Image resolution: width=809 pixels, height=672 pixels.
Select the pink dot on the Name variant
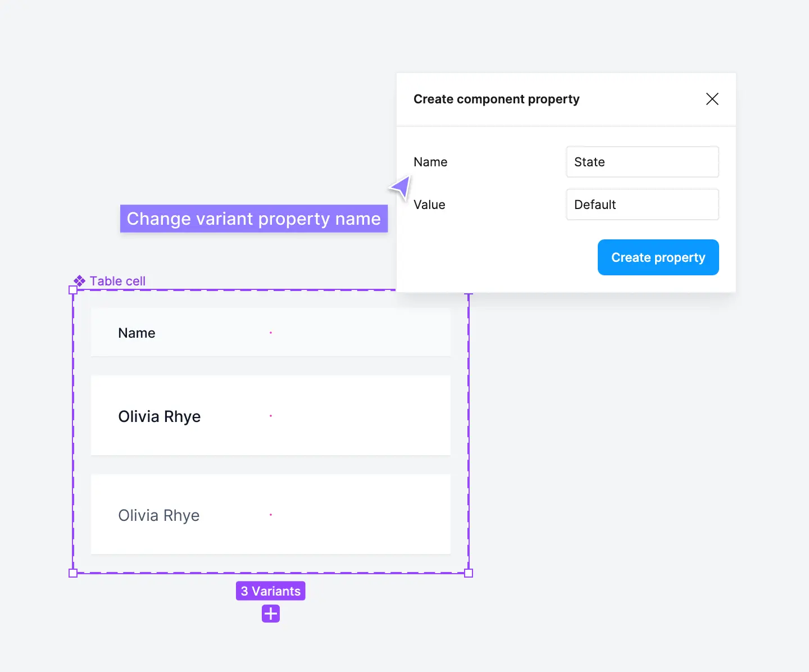click(x=271, y=333)
